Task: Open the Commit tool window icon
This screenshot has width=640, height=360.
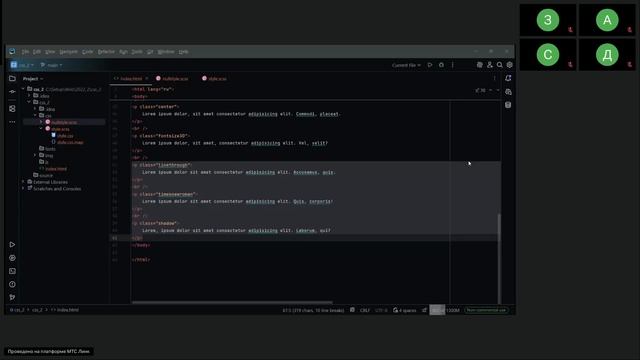Action: pyautogui.click(x=12, y=92)
